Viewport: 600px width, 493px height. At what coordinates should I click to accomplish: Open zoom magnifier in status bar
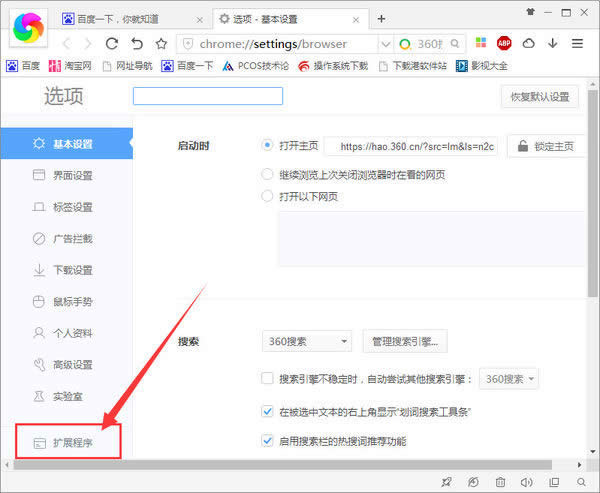click(x=581, y=482)
